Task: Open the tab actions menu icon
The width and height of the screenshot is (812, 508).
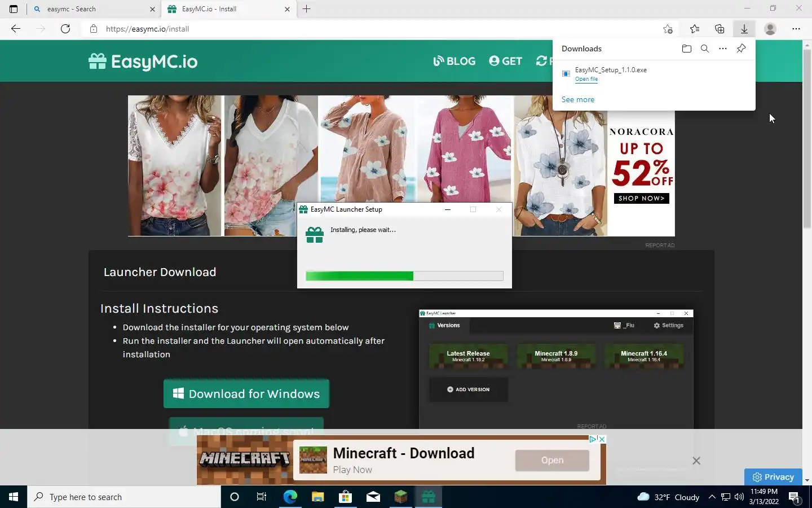Action: pyautogui.click(x=14, y=9)
